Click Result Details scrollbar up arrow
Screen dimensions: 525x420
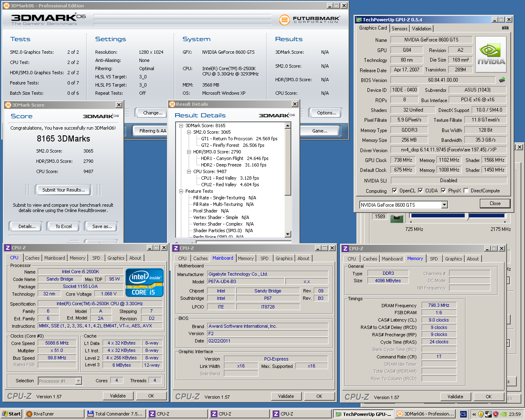(288, 125)
